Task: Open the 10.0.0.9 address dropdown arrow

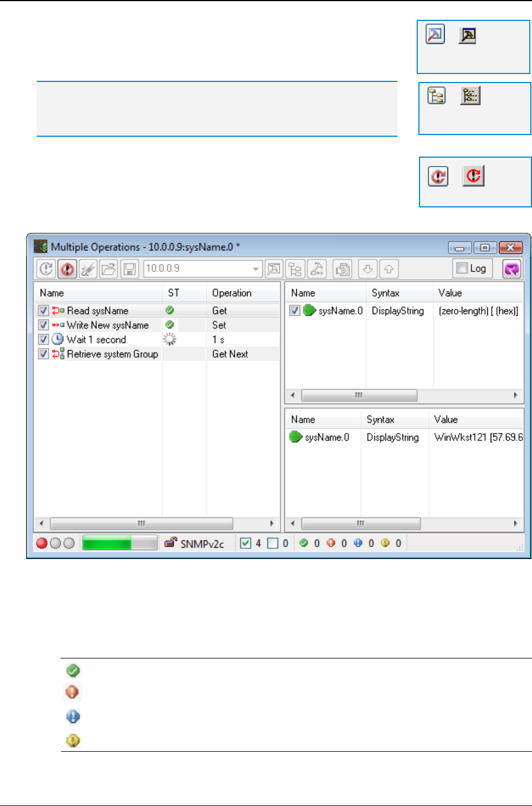Action: pyautogui.click(x=256, y=269)
